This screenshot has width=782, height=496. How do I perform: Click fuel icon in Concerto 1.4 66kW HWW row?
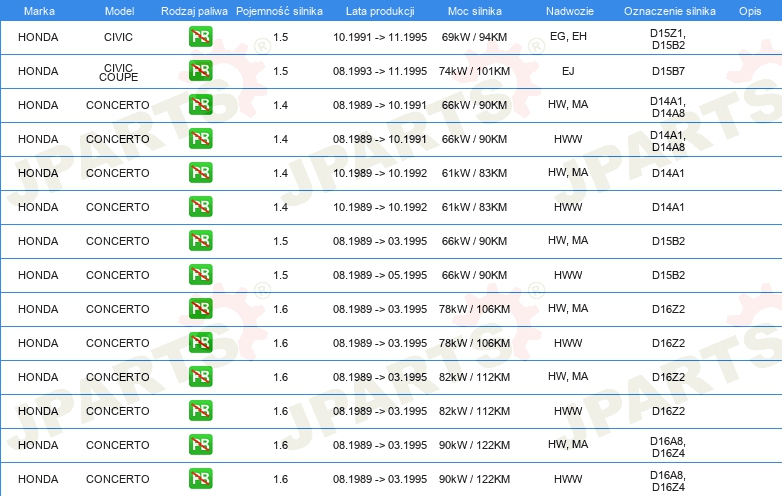(x=200, y=139)
